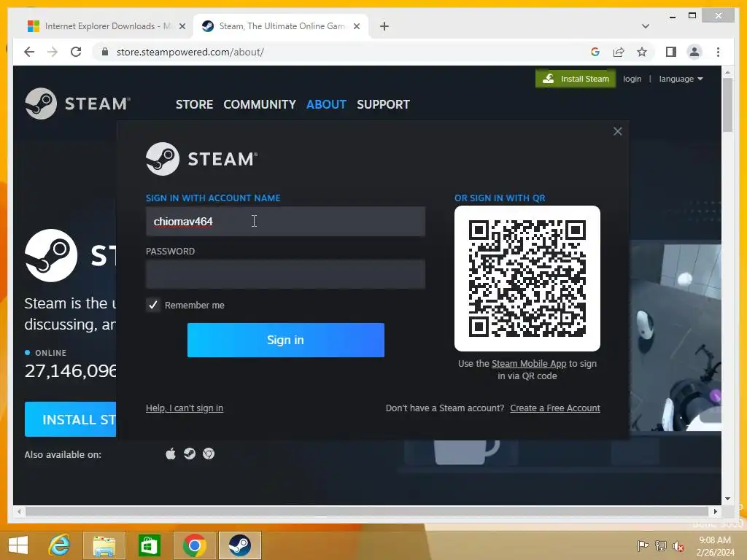
Task: Click the Steam logo in page header
Action: [77, 104]
